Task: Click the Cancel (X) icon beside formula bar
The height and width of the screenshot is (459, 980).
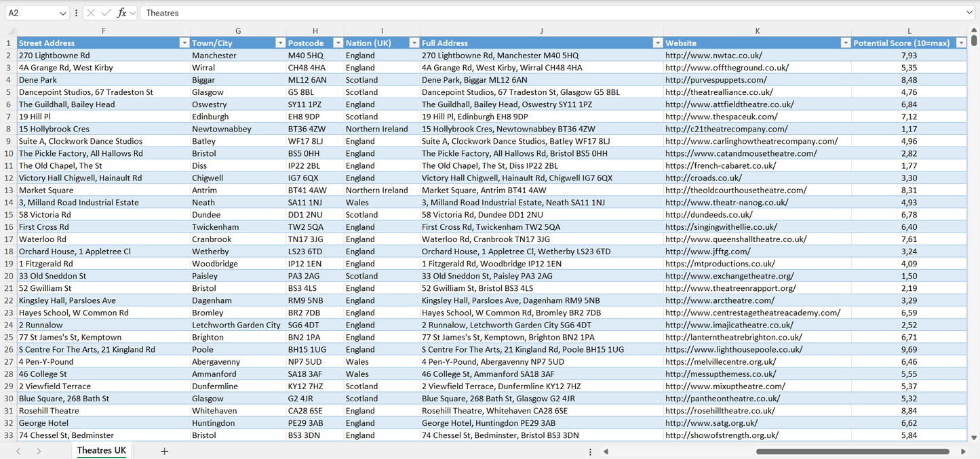Action: click(x=91, y=12)
